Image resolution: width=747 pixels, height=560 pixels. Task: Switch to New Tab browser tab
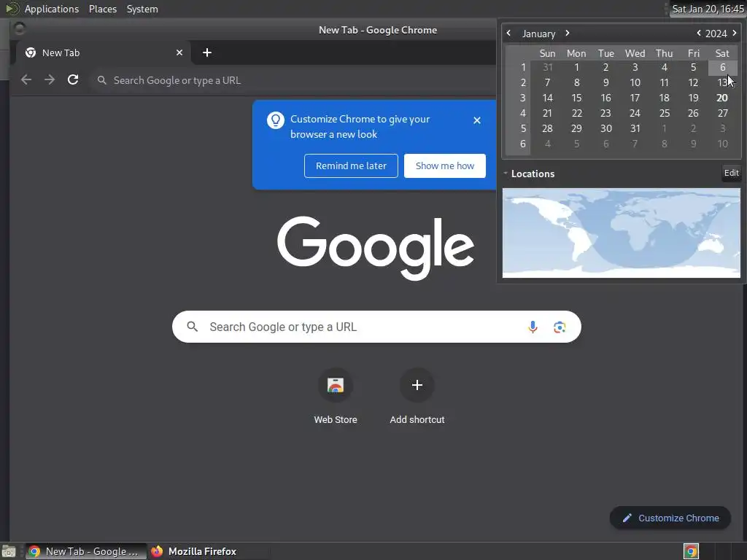[104, 52]
